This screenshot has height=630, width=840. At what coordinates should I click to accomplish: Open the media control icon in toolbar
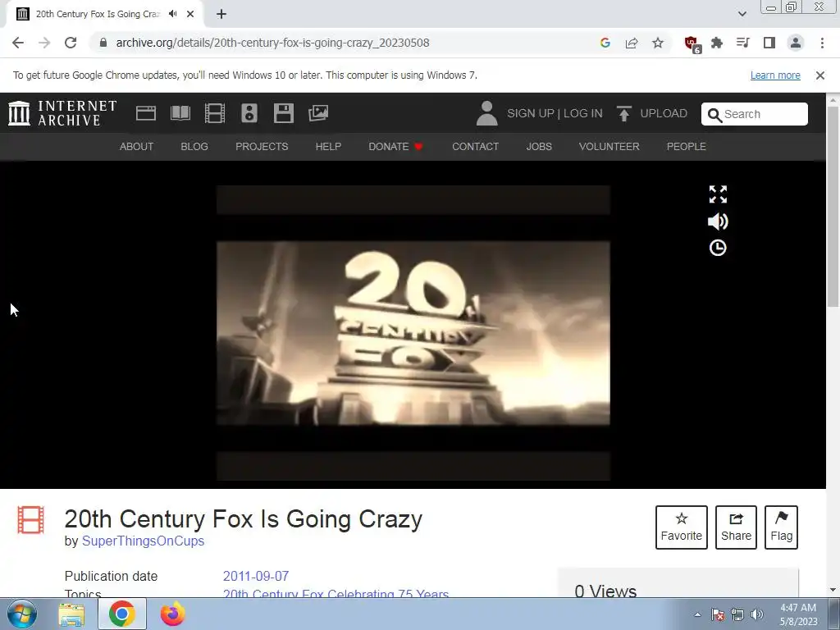[x=743, y=43]
